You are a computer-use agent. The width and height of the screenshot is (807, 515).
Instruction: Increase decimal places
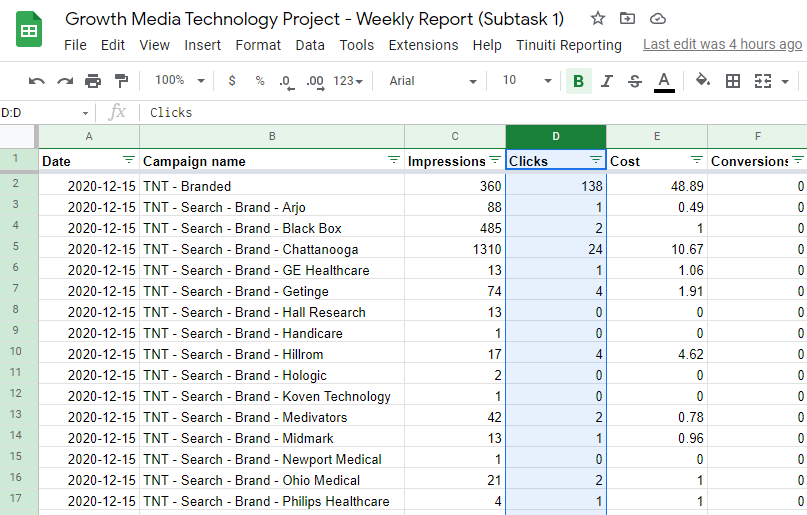[315, 82]
